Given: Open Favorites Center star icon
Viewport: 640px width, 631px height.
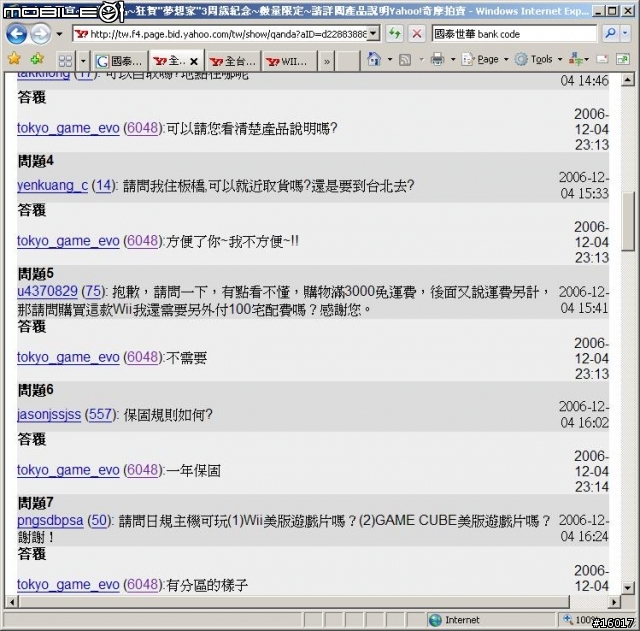Looking at the screenshot, I should coord(14,59).
